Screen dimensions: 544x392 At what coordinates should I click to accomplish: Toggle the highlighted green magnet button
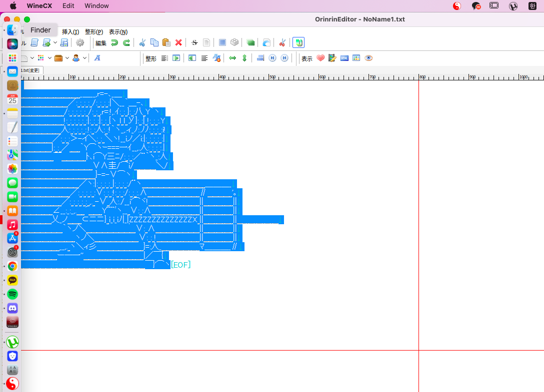tap(298, 43)
